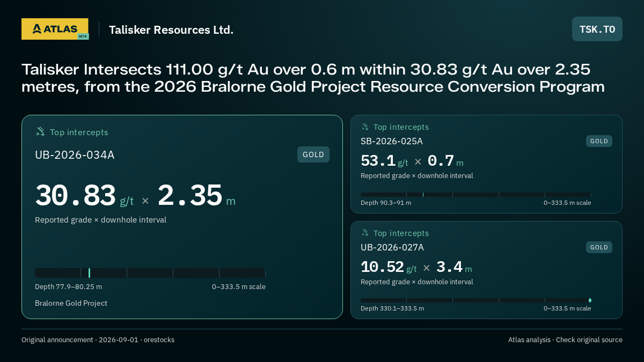Click the scale label in UB-2026-027A card
This screenshot has height=362, width=644.
point(567,308)
